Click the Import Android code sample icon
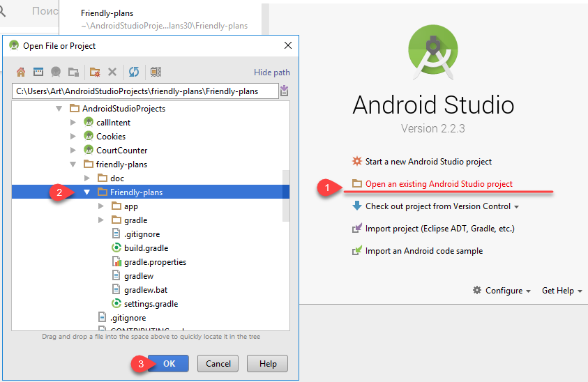 coord(356,250)
